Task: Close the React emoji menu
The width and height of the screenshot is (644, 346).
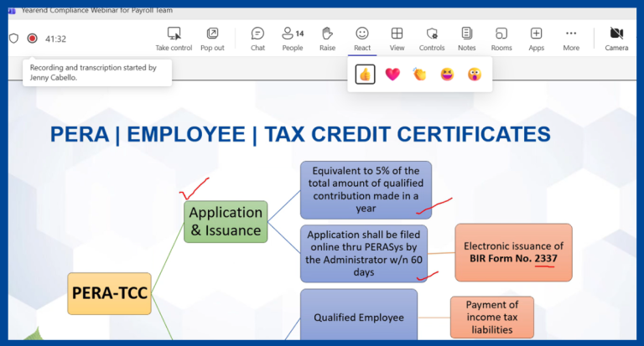Action: coord(362,38)
